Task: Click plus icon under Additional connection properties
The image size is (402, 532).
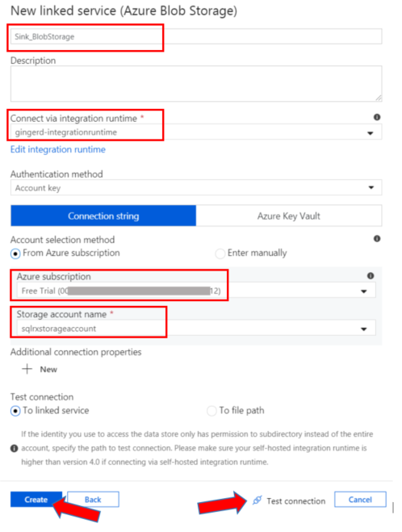Action: point(27,369)
